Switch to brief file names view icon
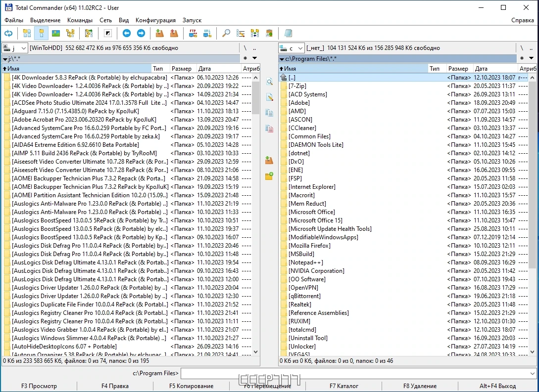This screenshot has width=539, height=392. [27, 33]
